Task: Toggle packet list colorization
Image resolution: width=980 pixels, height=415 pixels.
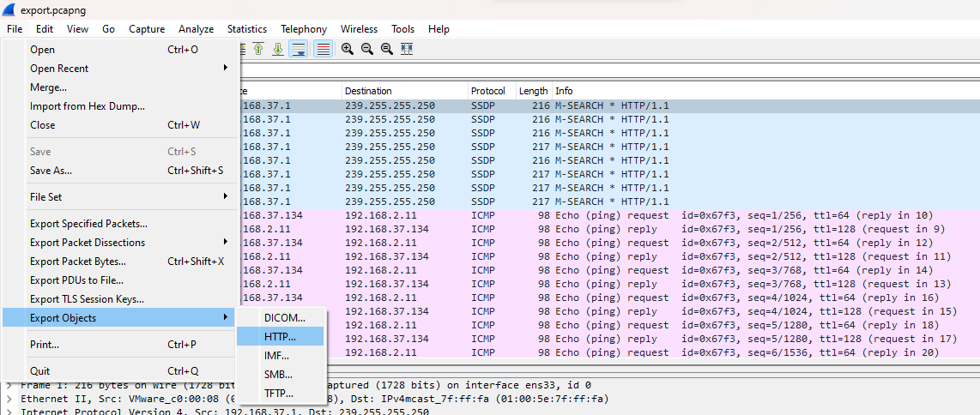Action: pos(324,50)
